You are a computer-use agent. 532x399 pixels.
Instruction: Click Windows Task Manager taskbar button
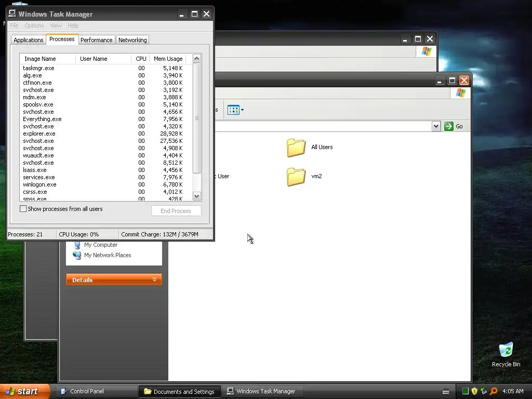pos(262,391)
